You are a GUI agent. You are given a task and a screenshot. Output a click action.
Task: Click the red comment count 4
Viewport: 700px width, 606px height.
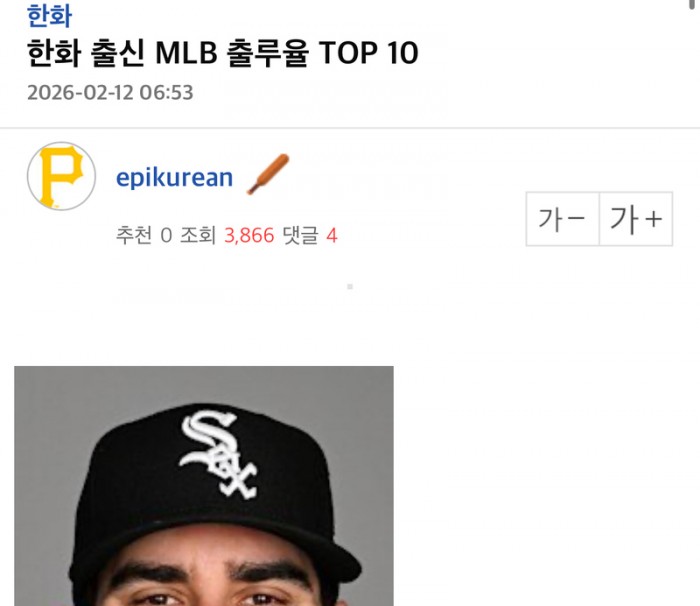pyautogui.click(x=332, y=235)
